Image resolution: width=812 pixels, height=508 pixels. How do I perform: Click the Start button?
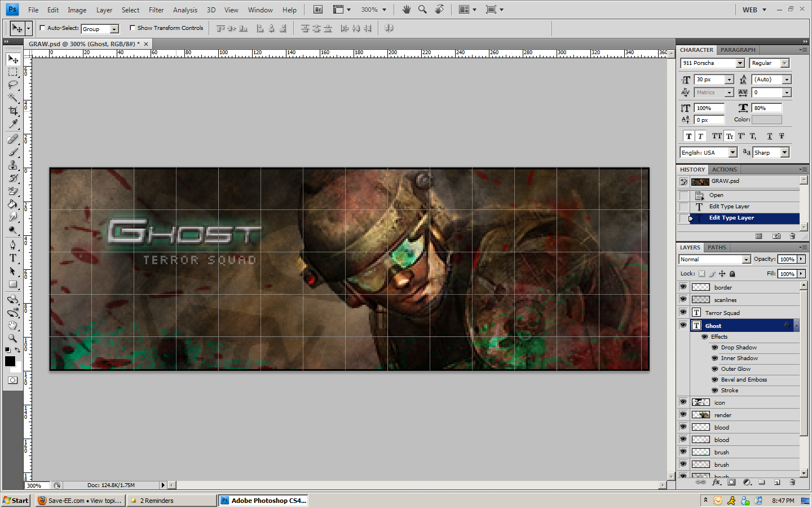(x=16, y=501)
